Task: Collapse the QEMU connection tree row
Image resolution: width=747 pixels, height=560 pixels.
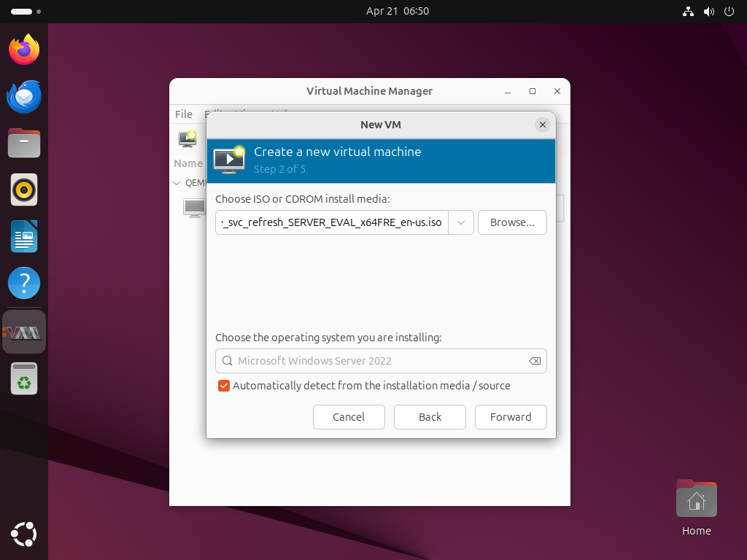Action: click(x=177, y=183)
